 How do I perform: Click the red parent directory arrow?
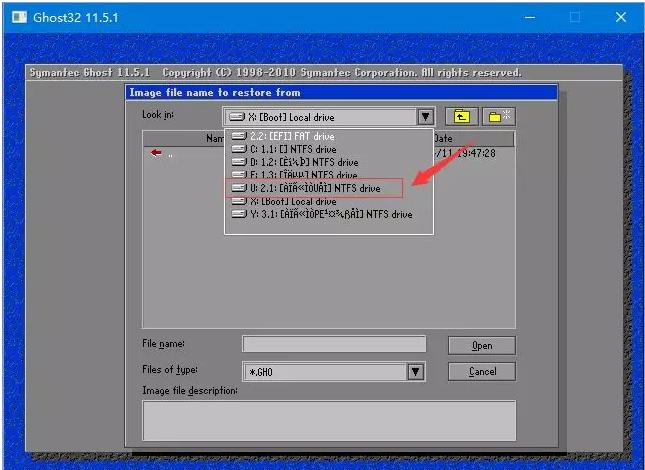[156, 153]
